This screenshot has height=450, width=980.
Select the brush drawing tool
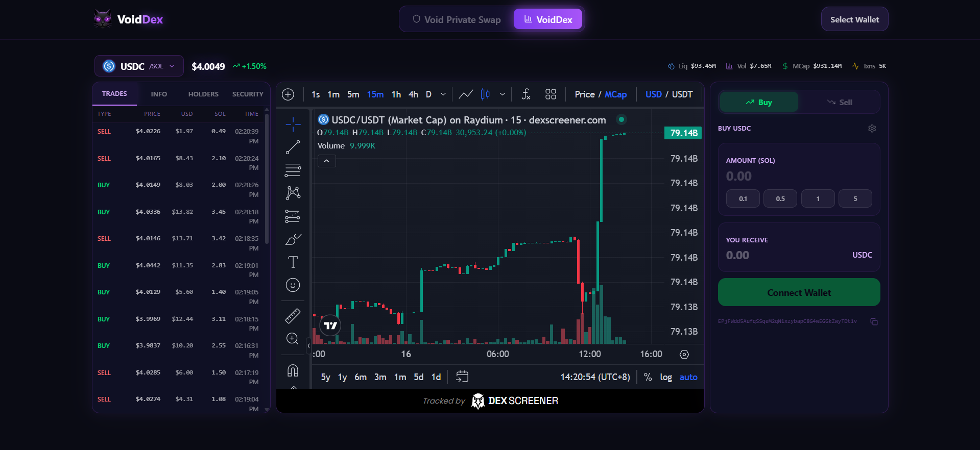pos(293,239)
